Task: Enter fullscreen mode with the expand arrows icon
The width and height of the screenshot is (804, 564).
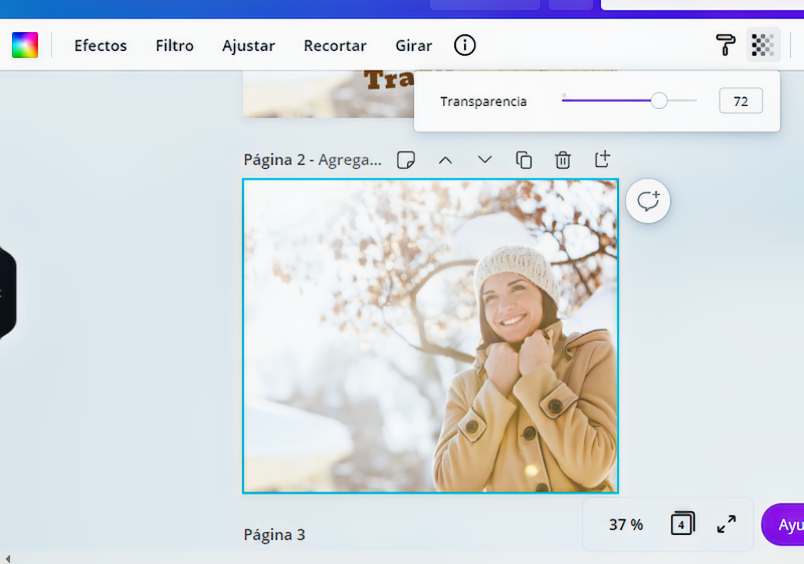Action: [727, 524]
